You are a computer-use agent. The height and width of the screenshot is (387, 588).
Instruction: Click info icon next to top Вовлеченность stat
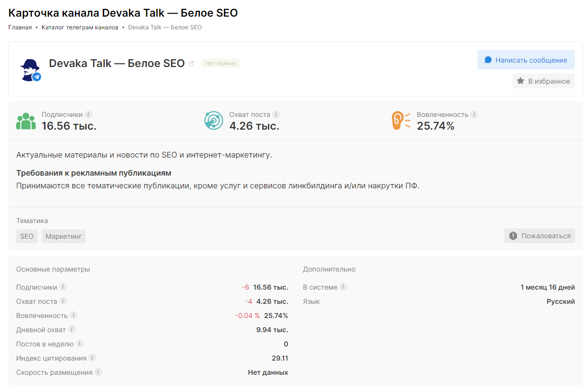coord(474,114)
